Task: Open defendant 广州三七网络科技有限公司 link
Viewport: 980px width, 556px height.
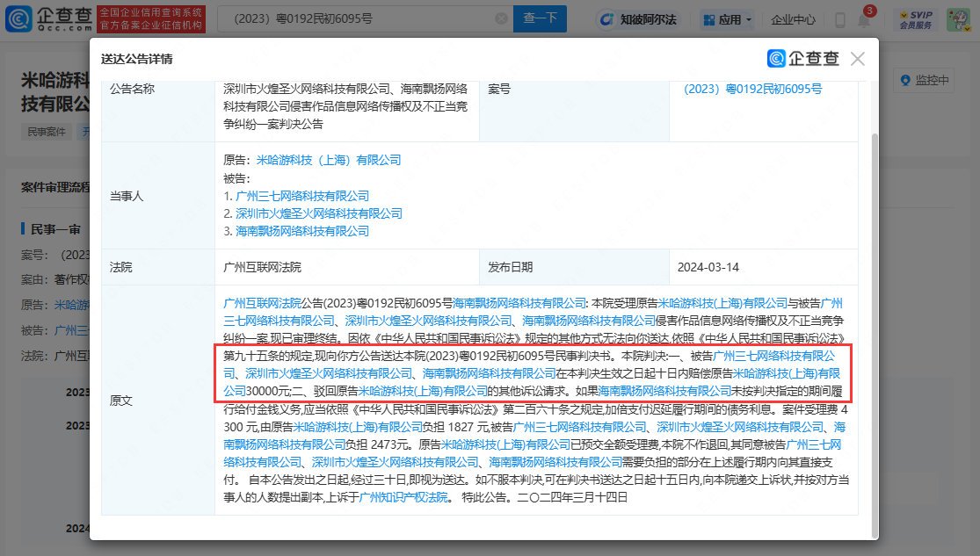Action: tap(302, 196)
